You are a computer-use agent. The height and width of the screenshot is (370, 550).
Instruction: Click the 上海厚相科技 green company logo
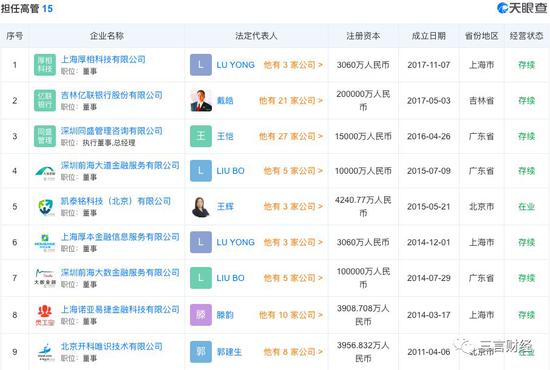coord(45,65)
